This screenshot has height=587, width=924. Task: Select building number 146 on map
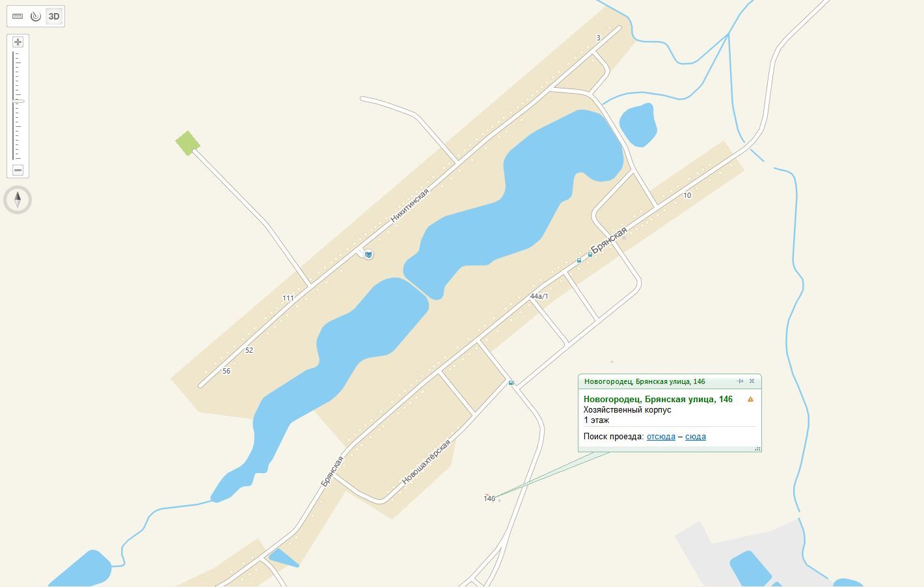pos(489,498)
